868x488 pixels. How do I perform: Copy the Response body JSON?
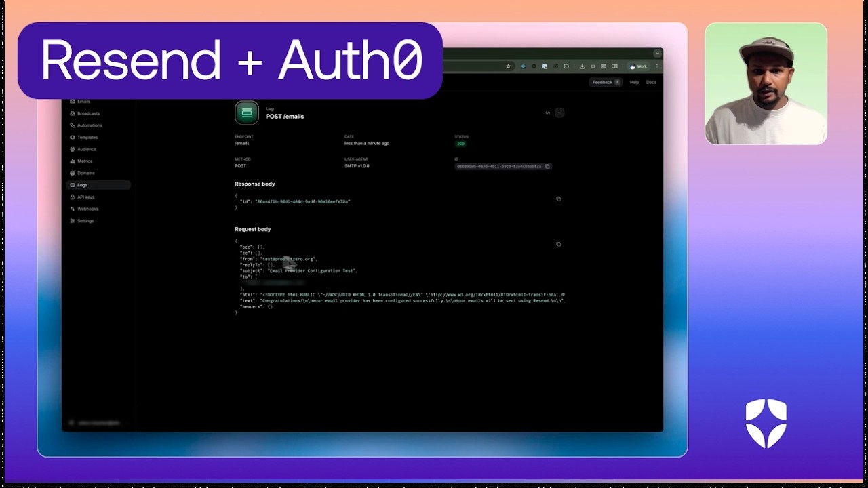click(559, 199)
